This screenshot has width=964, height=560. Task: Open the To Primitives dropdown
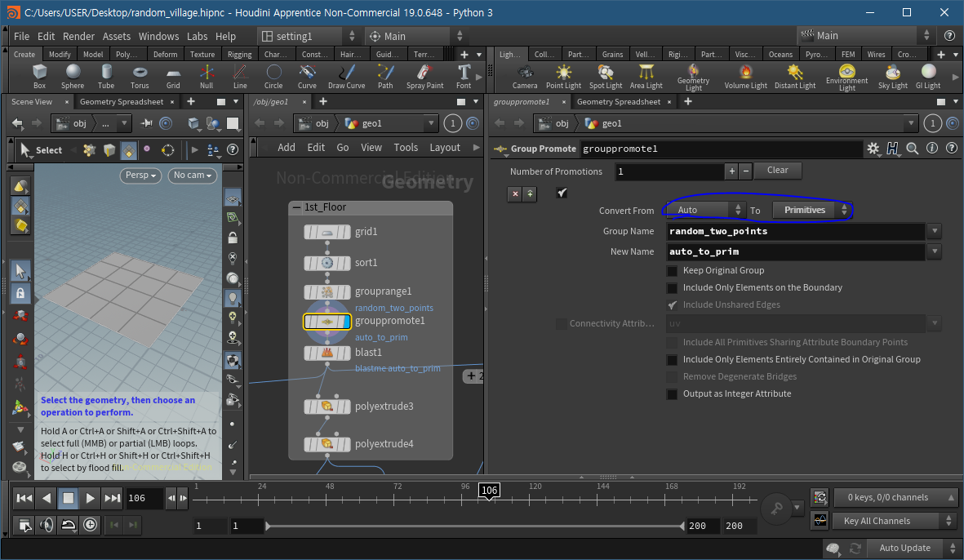(x=811, y=210)
